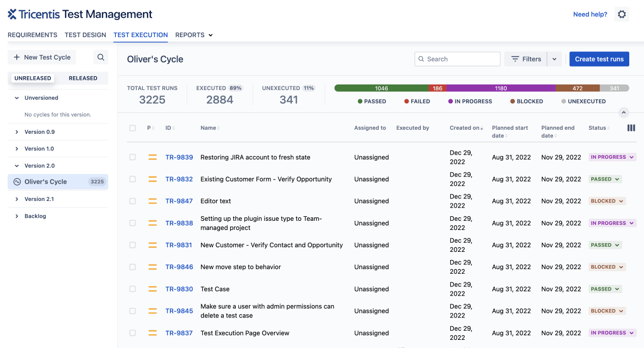Check the checkbox next to TR-9832

[x=133, y=179]
